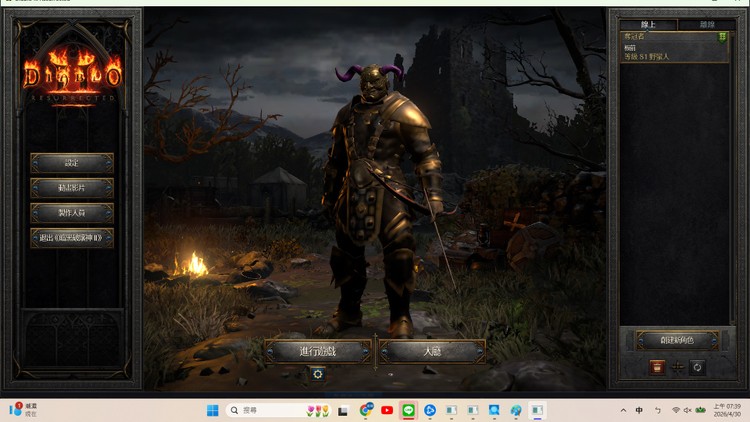Open the 製作人員 credits screen
The image size is (750, 422).
coord(72,213)
